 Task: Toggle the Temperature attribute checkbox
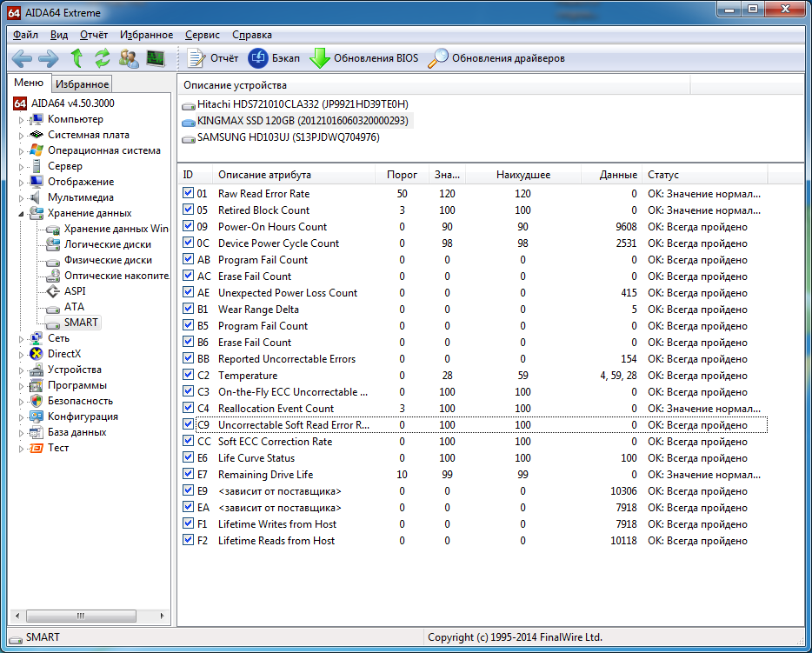pyautogui.click(x=188, y=375)
